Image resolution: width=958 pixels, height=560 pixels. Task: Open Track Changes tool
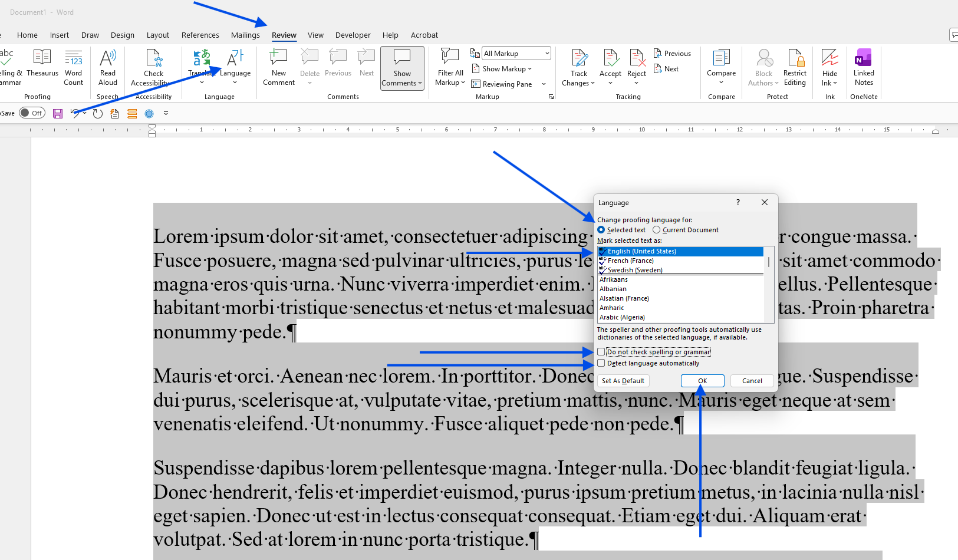(x=579, y=68)
